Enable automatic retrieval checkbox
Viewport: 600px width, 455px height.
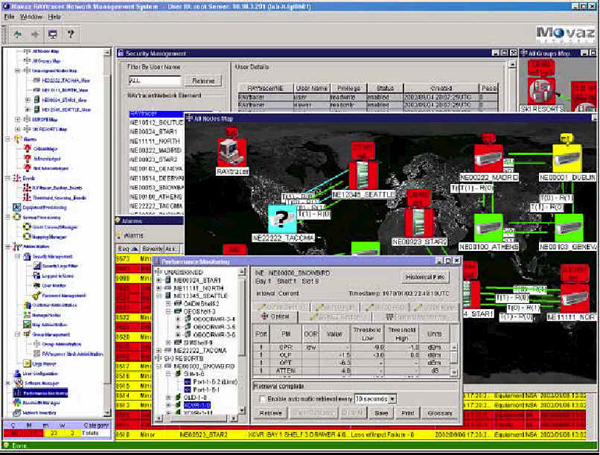(262, 399)
